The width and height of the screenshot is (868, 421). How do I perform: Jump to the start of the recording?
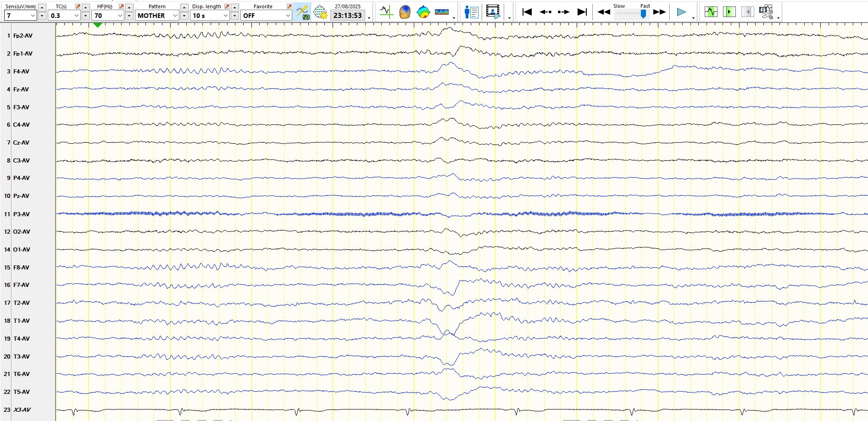pyautogui.click(x=527, y=12)
